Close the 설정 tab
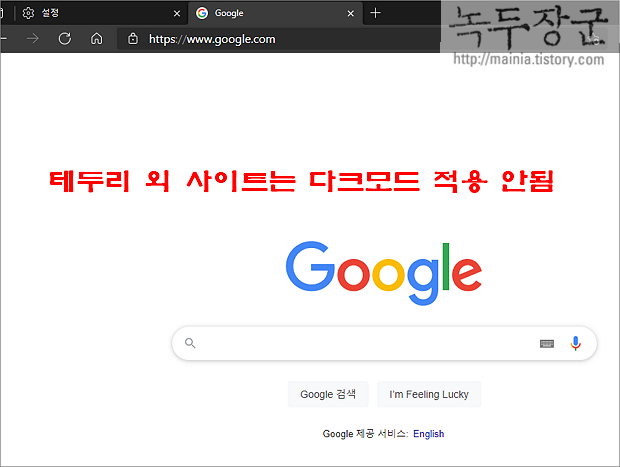 pyautogui.click(x=177, y=13)
